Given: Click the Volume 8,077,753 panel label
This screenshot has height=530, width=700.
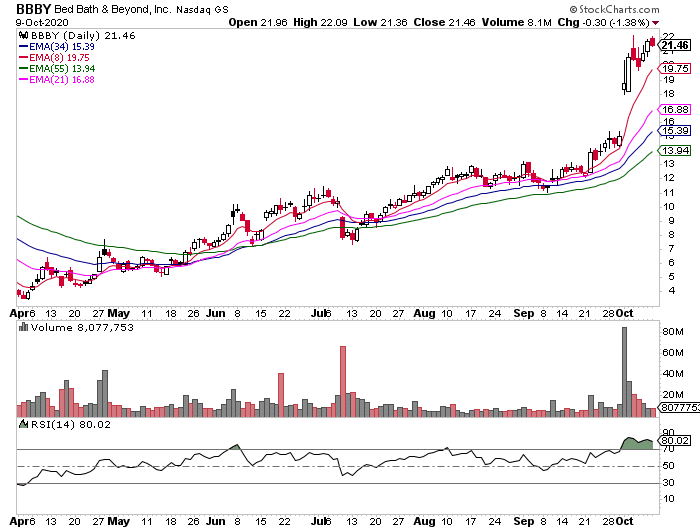Looking at the screenshot, I should coord(82,328).
